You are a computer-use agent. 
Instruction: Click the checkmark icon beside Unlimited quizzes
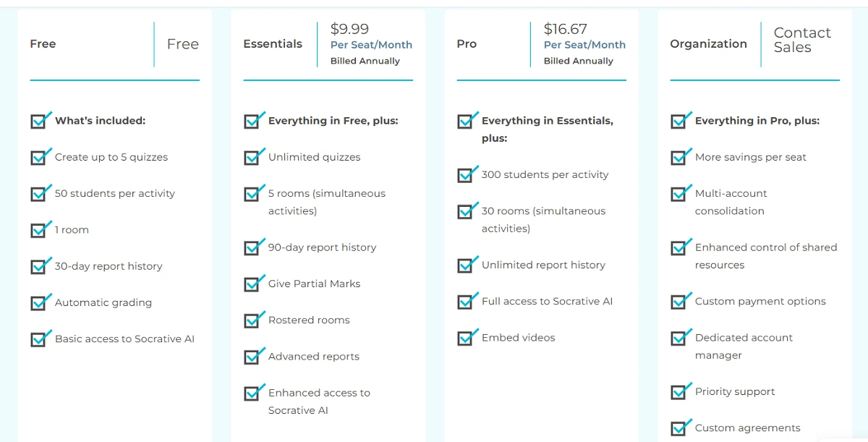pos(253,157)
